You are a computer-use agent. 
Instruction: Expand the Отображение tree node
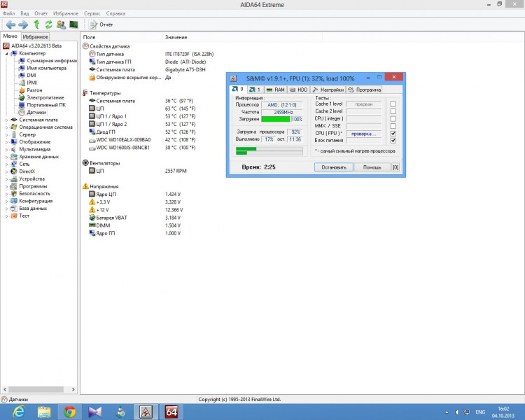click(x=6, y=142)
